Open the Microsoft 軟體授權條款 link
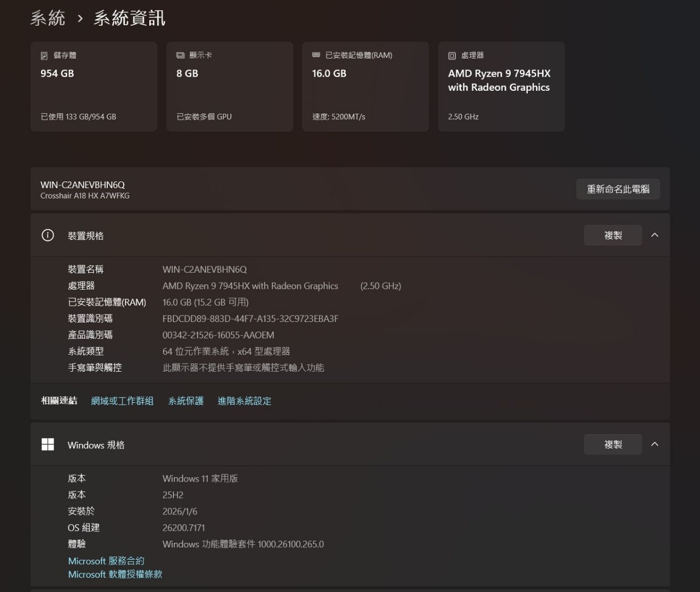 pyautogui.click(x=115, y=575)
